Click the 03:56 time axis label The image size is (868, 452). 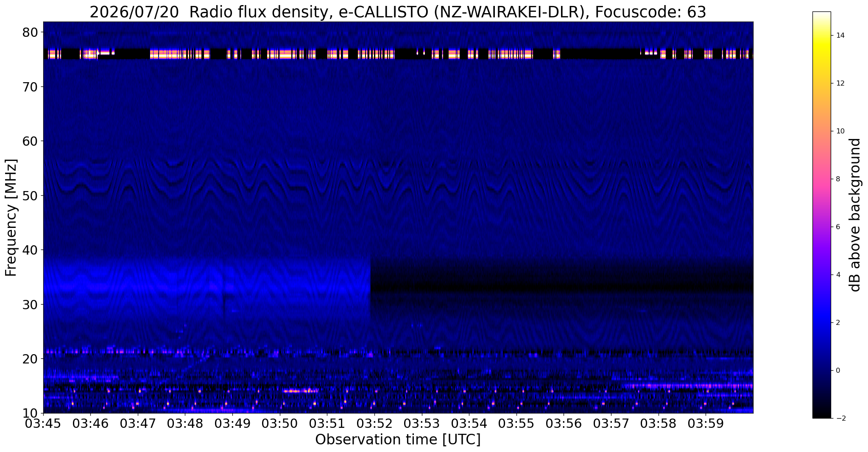(564, 424)
